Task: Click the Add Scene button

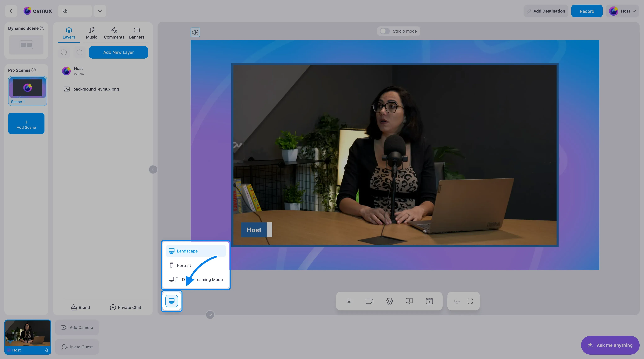Action: [26, 123]
